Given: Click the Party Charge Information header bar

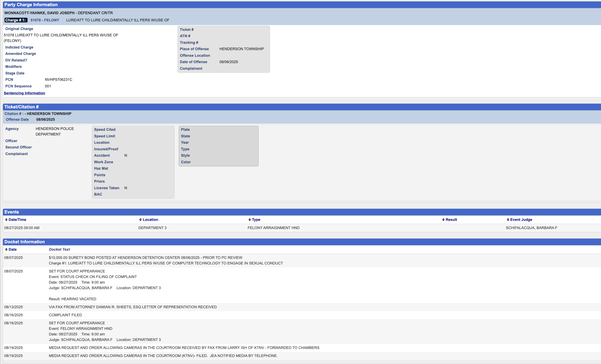Looking at the screenshot, I should pyautogui.click(x=31, y=5).
